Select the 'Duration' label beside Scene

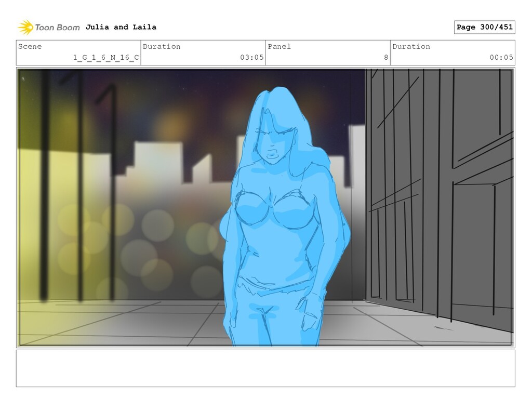point(162,46)
